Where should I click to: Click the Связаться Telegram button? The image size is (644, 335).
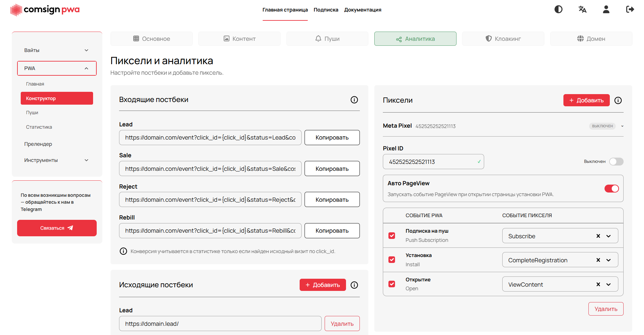click(x=57, y=228)
